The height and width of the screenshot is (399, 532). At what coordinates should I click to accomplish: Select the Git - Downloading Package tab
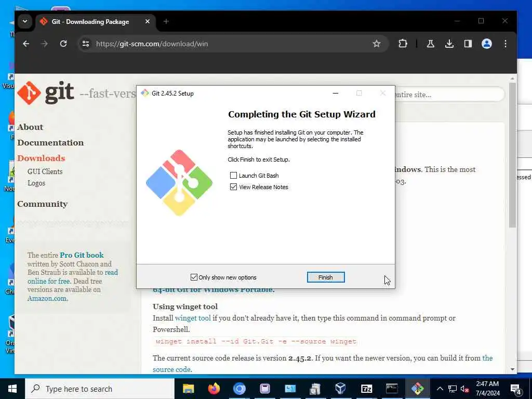point(90,22)
